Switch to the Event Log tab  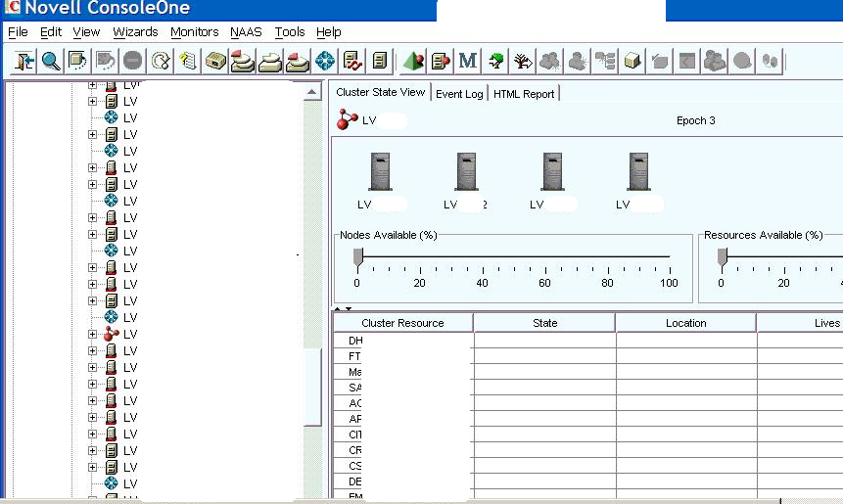(x=459, y=94)
